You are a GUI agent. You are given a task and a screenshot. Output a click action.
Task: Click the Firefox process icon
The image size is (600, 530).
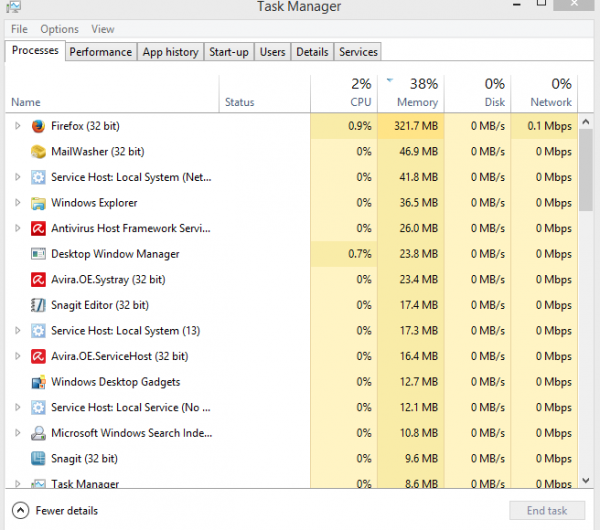38,126
